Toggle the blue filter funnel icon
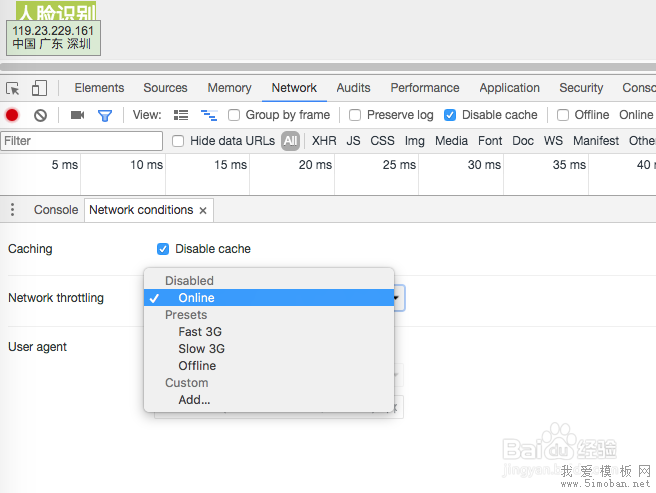Image resolution: width=656 pixels, height=493 pixels. pos(104,115)
